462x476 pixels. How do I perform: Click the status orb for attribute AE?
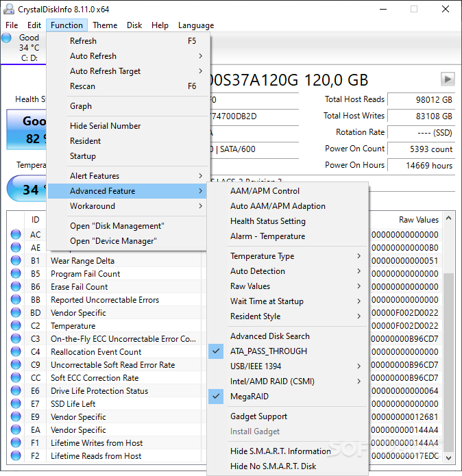click(x=16, y=247)
